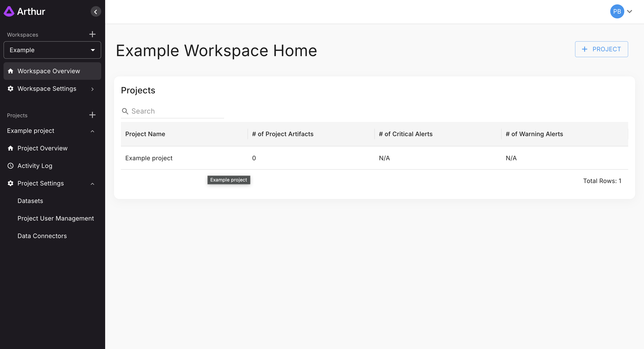Click the Activity Log clock icon
The width and height of the screenshot is (644, 349).
pos(11,166)
